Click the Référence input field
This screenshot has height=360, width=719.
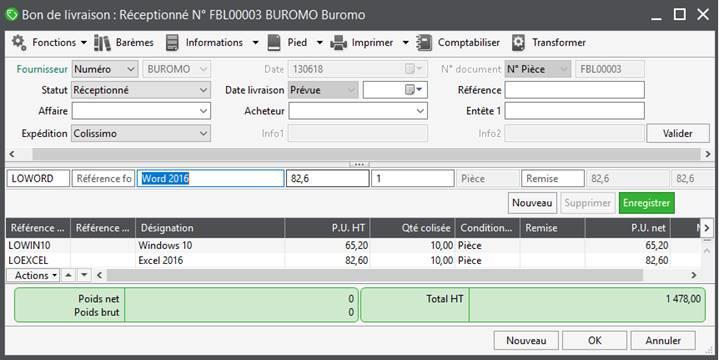(575, 90)
